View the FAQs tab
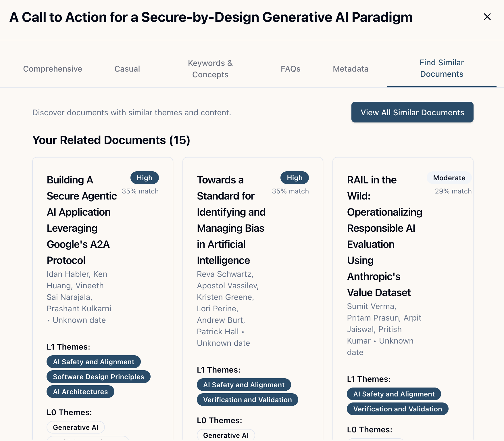 [291, 69]
